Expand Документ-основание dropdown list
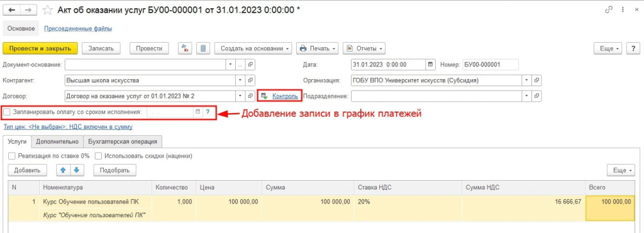The image size is (644, 233). [x=230, y=65]
